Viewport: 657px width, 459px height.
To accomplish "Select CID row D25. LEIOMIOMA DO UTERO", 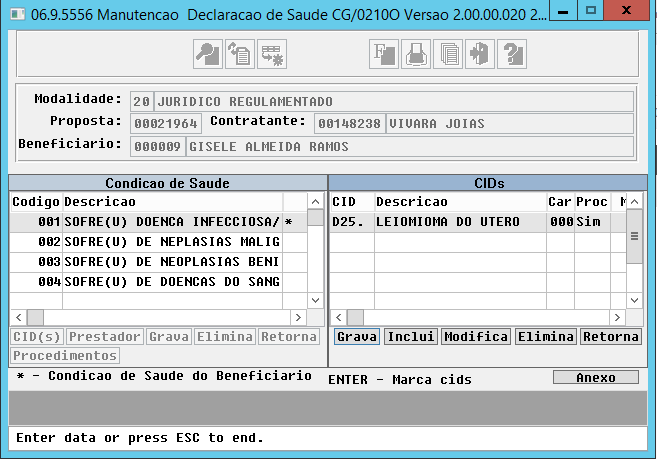I will (478, 222).
